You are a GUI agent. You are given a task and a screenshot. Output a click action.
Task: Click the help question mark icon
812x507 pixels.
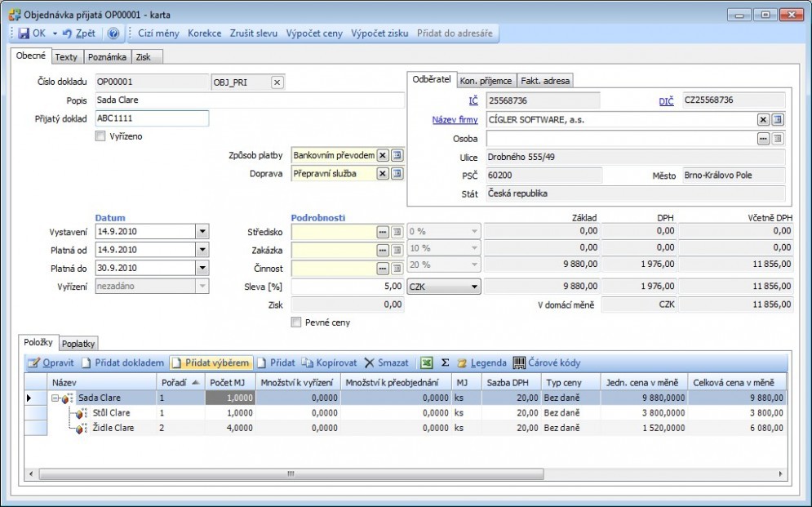click(113, 33)
